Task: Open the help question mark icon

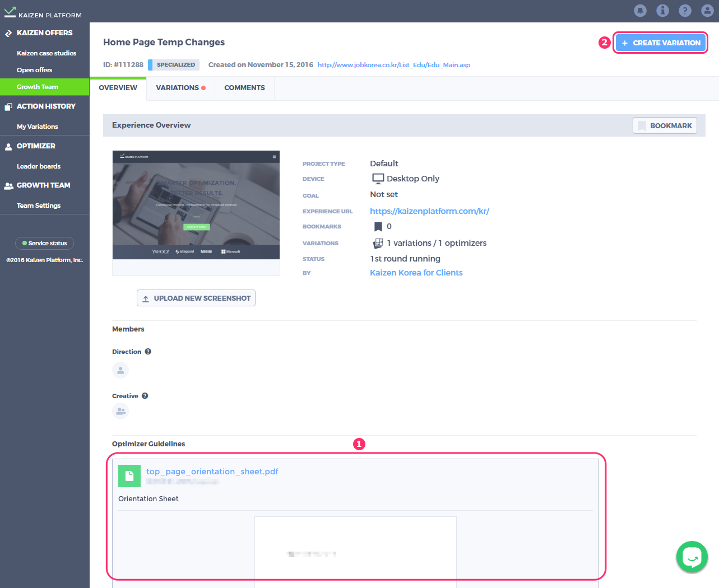Action: [685, 11]
